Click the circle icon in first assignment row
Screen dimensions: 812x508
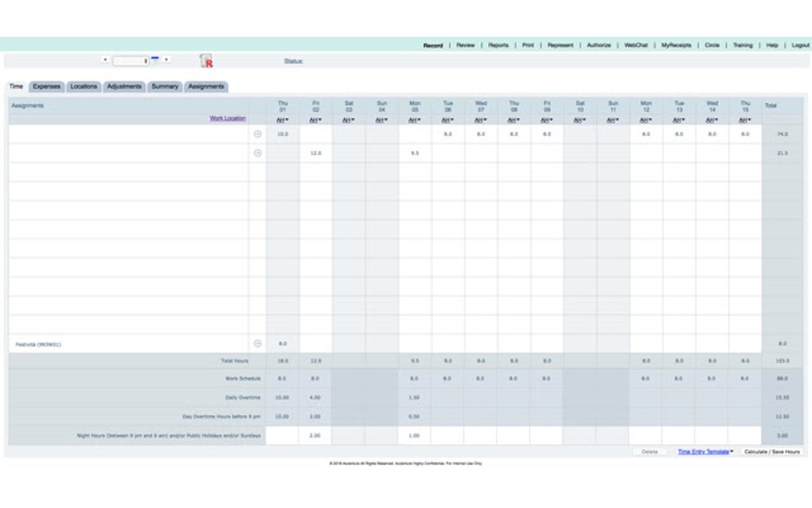[x=257, y=134]
